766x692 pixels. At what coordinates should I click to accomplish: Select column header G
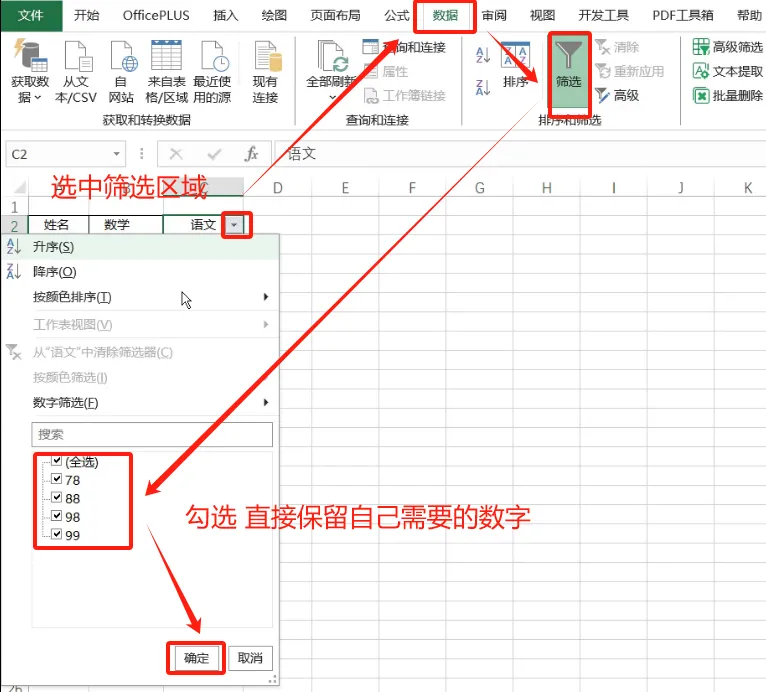(479, 188)
